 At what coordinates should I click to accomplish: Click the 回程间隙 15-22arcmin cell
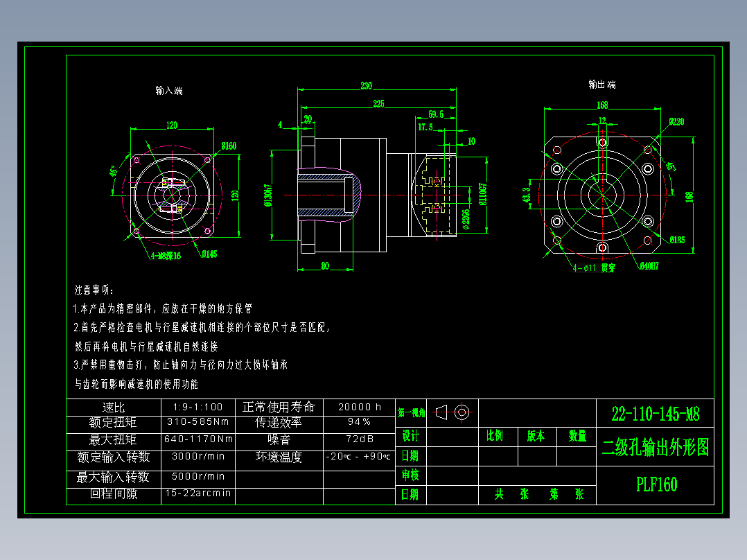coord(197,493)
